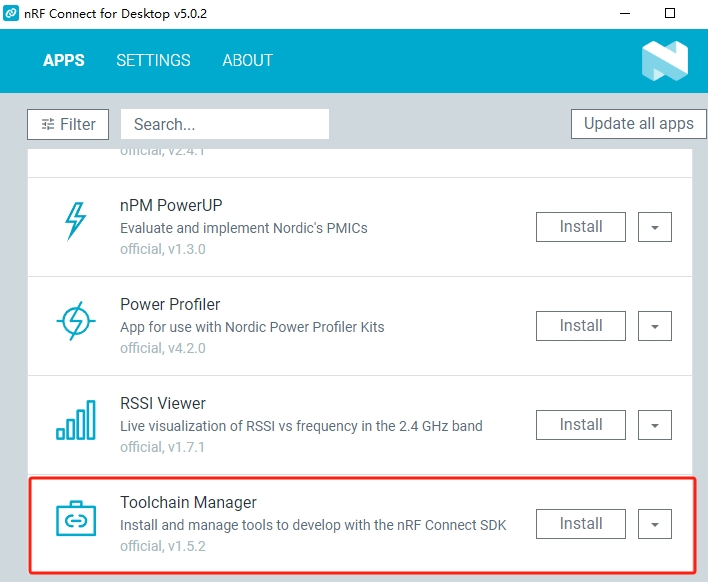Maximize the nRF Connect window

pyautogui.click(x=670, y=13)
